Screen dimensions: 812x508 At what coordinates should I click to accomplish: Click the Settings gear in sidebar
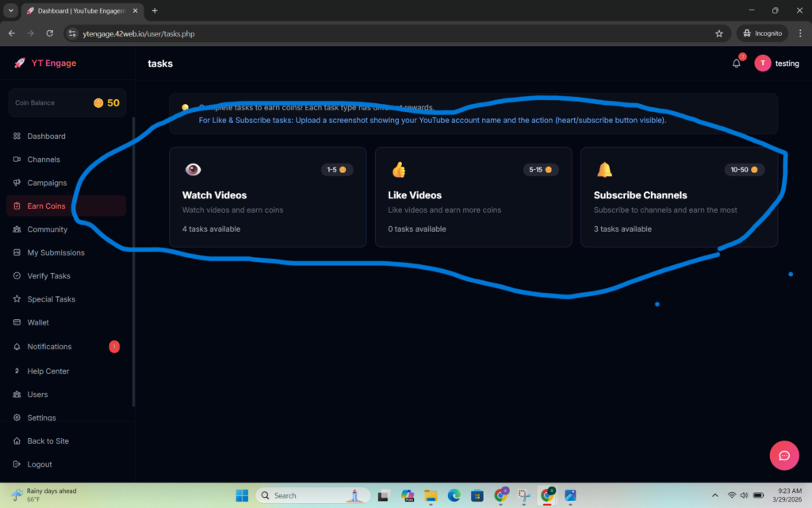17,418
